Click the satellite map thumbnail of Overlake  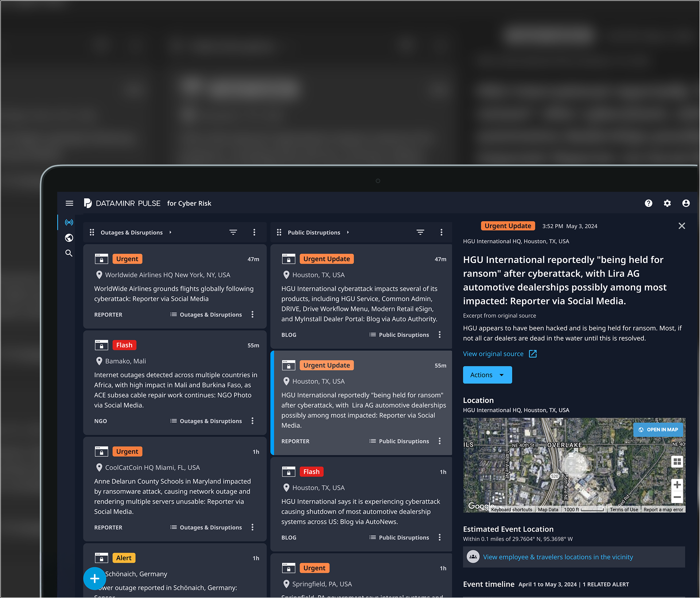(x=574, y=465)
